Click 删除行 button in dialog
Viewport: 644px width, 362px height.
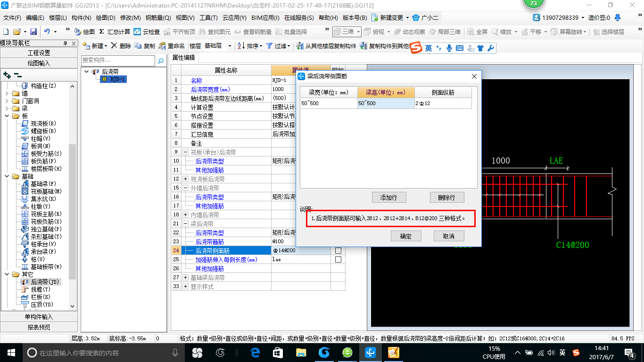pos(447,197)
